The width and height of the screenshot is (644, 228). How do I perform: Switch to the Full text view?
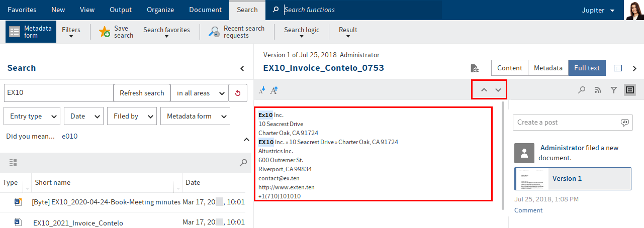(x=587, y=68)
